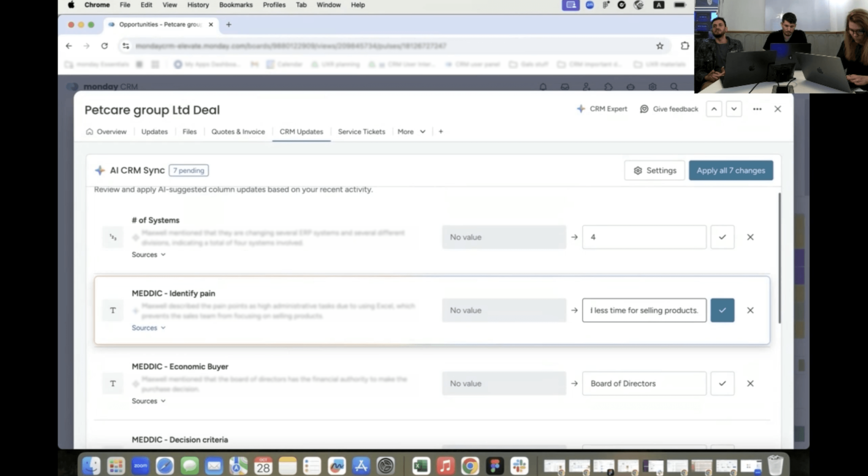Open the three-dot more options menu

coord(757,109)
